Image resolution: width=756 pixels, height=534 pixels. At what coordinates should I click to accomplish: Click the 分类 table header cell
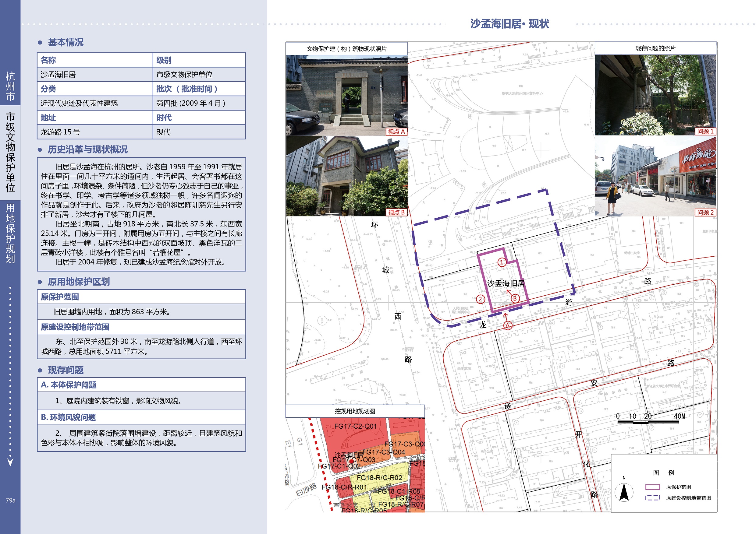click(95, 89)
